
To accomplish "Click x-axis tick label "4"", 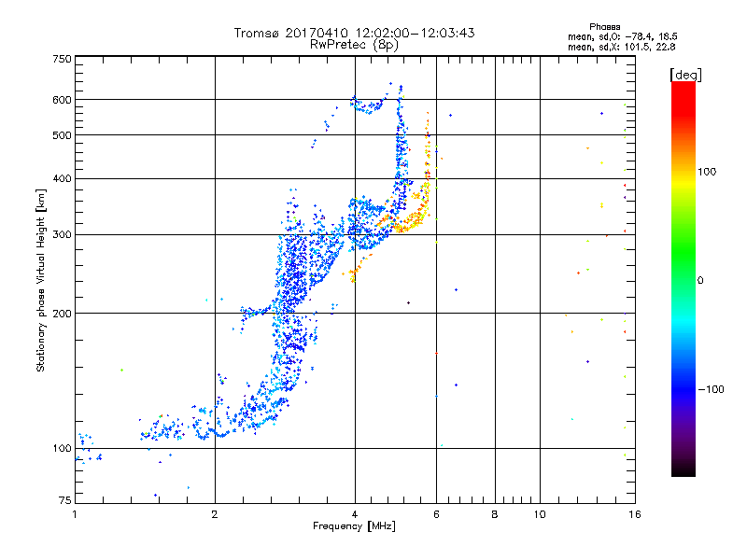I will (x=355, y=514).
